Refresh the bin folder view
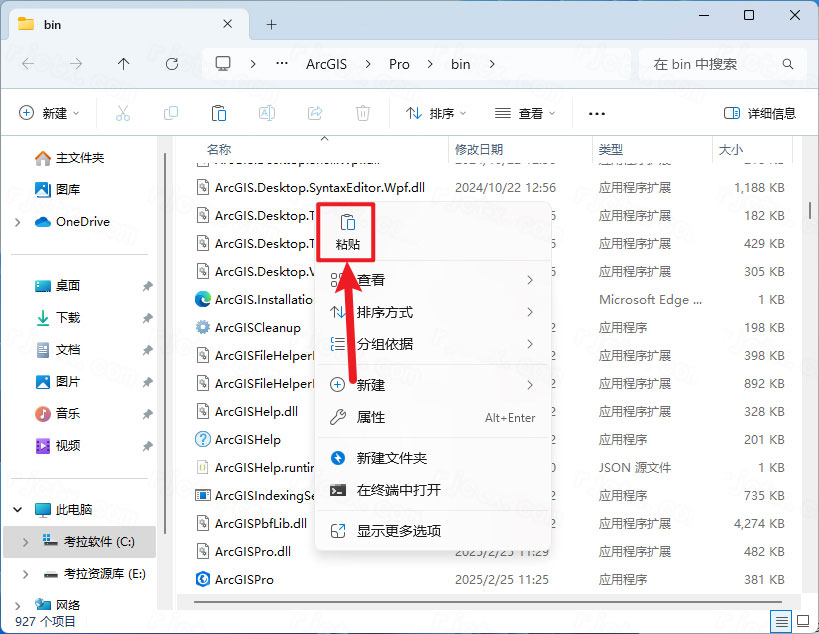 click(x=171, y=64)
